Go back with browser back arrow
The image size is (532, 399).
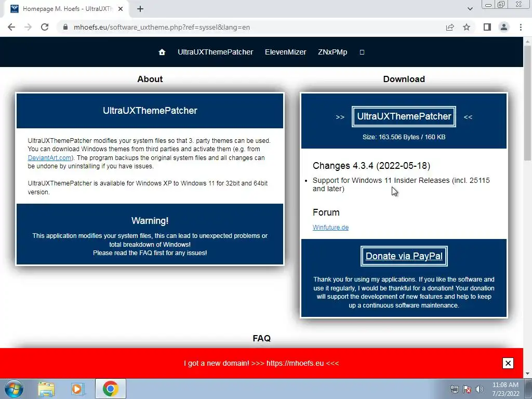(11, 27)
